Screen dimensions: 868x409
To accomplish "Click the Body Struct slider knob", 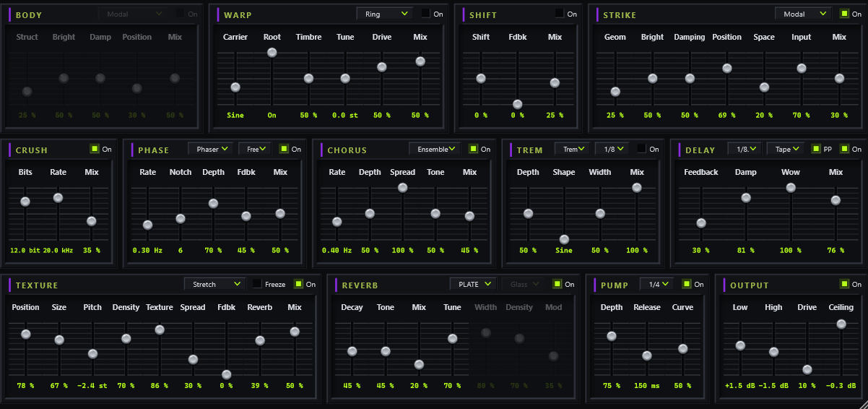I will 27,92.
